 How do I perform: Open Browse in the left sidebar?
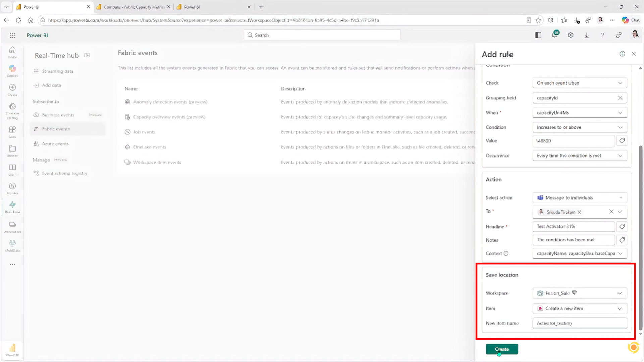[12, 150]
